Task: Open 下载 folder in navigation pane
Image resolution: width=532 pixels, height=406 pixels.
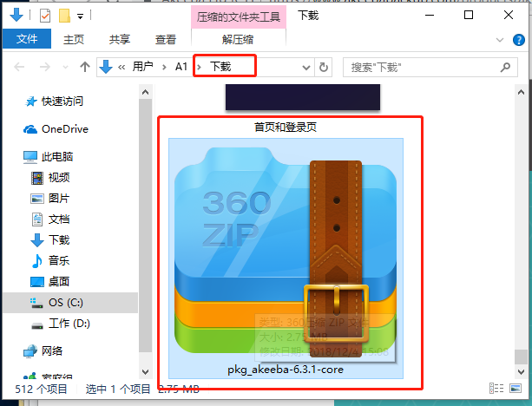Action: pyautogui.click(x=50, y=240)
